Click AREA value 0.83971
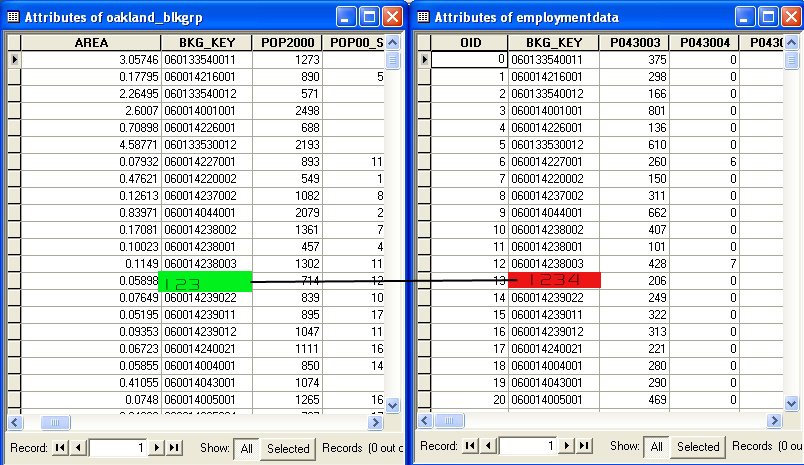 (x=91, y=212)
